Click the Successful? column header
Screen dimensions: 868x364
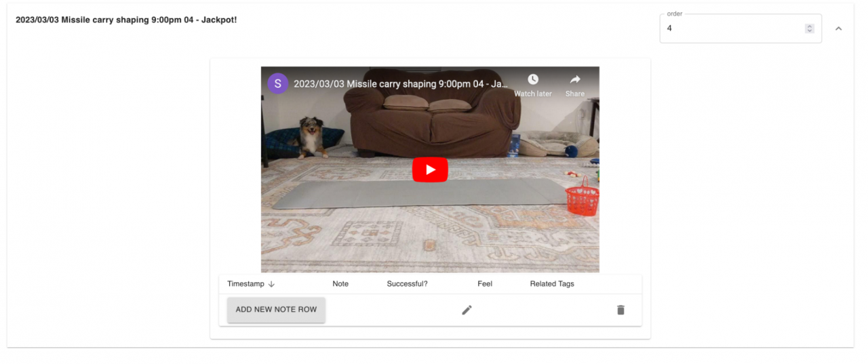(x=407, y=284)
